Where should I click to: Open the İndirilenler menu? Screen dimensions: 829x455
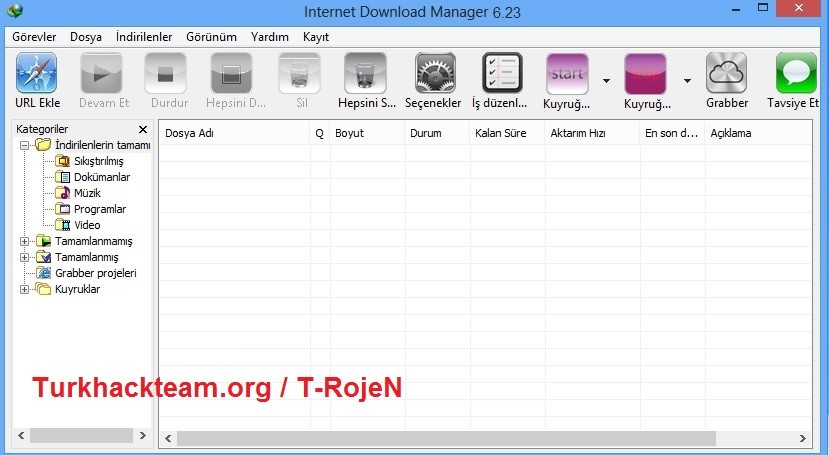tap(144, 37)
